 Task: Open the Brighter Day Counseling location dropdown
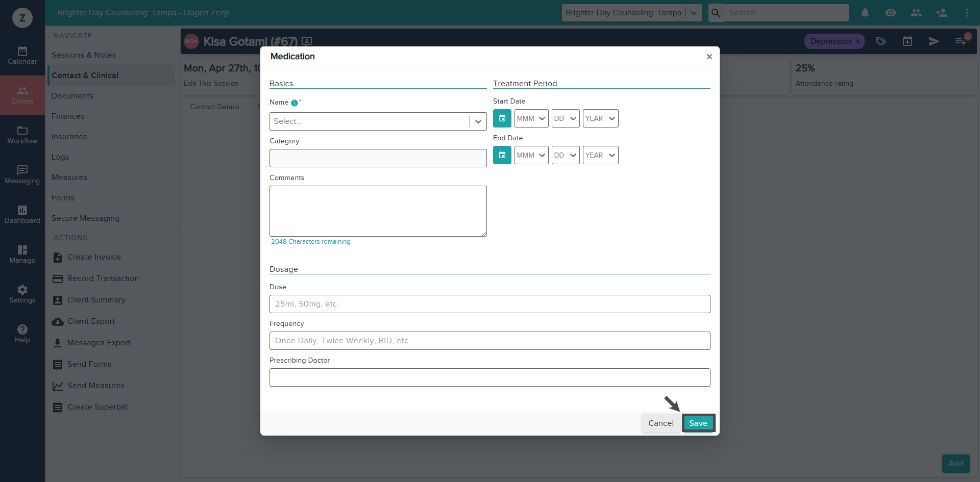tap(632, 13)
